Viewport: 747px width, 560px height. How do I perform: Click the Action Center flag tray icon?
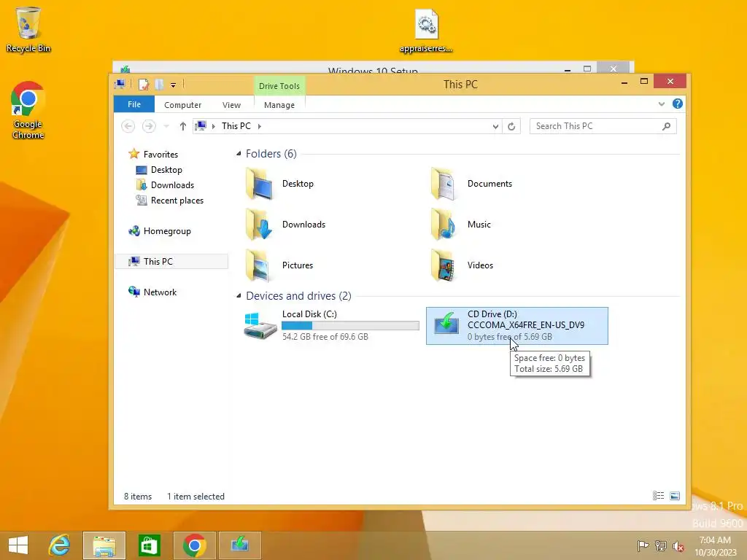pyautogui.click(x=643, y=545)
